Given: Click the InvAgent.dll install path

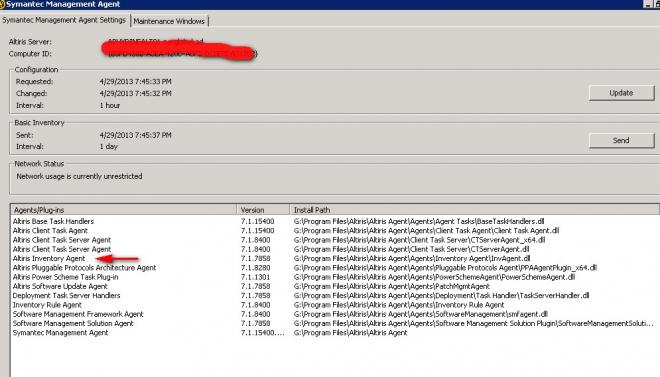Looking at the screenshot, I should click(x=412, y=258).
